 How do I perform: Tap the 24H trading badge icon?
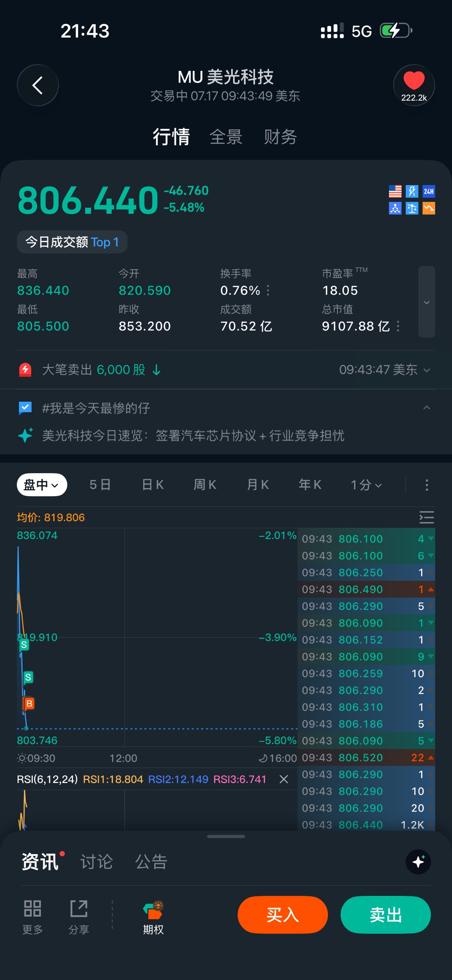[x=429, y=191]
